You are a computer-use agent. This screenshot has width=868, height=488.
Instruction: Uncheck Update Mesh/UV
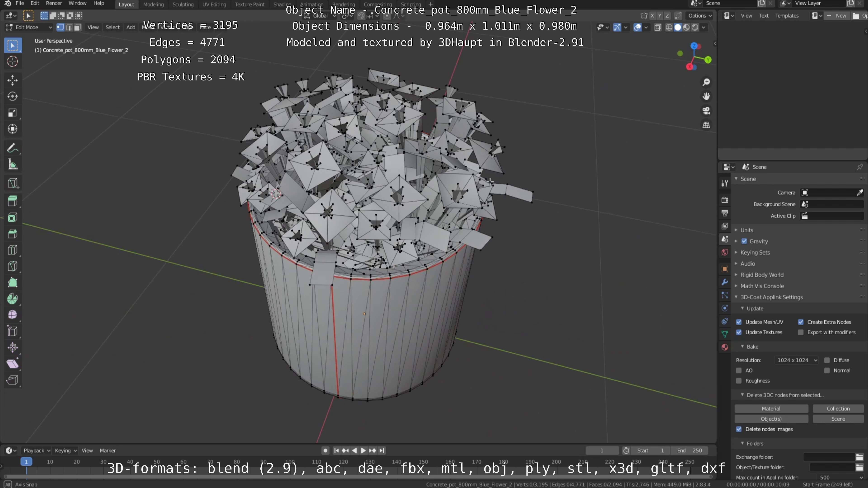tap(739, 322)
